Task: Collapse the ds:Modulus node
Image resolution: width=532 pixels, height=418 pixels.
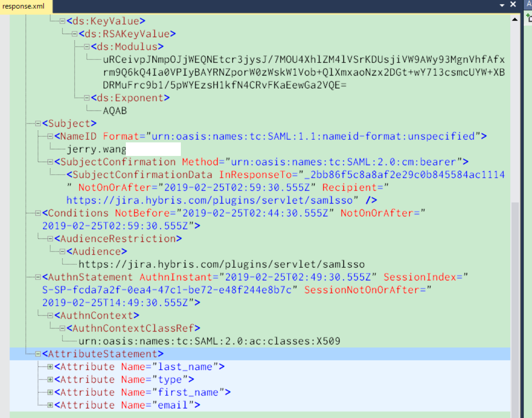Action: (x=87, y=46)
